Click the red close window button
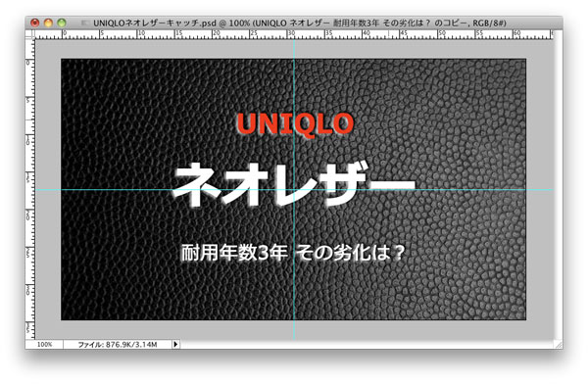Viewport: 588px width, 384px height. (34, 23)
